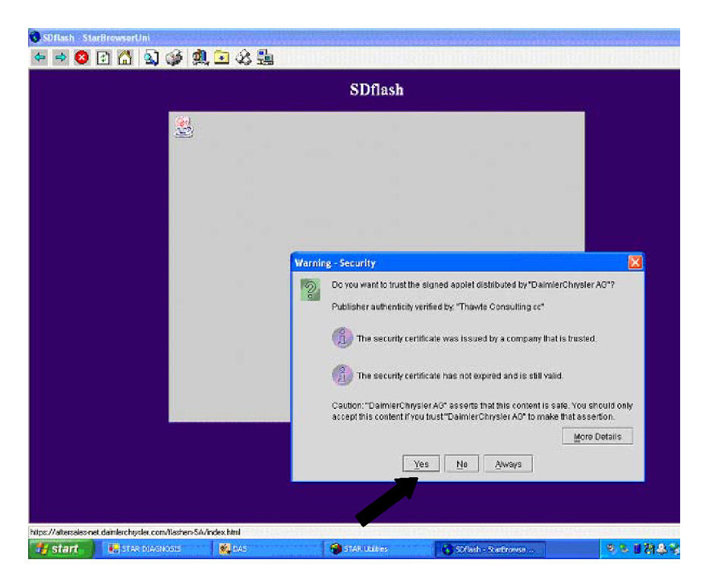Open More Details about the certificate
This screenshot has width=709, height=588.
(x=597, y=436)
